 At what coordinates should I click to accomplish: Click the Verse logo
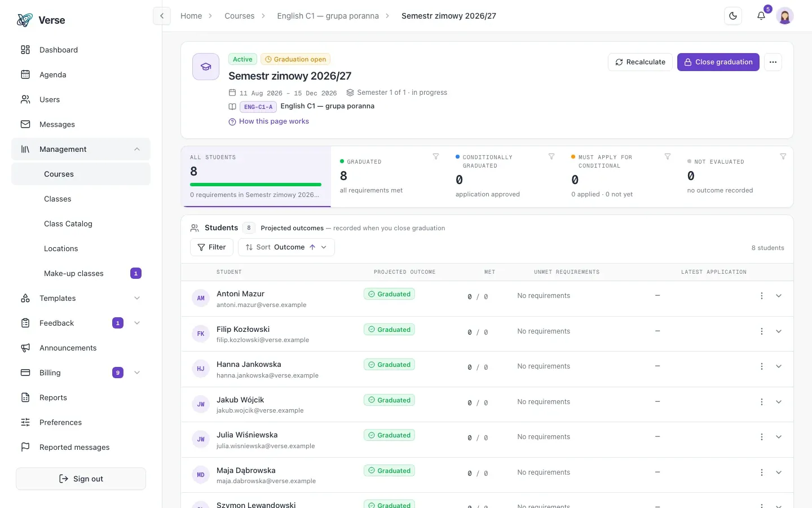[x=41, y=20]
